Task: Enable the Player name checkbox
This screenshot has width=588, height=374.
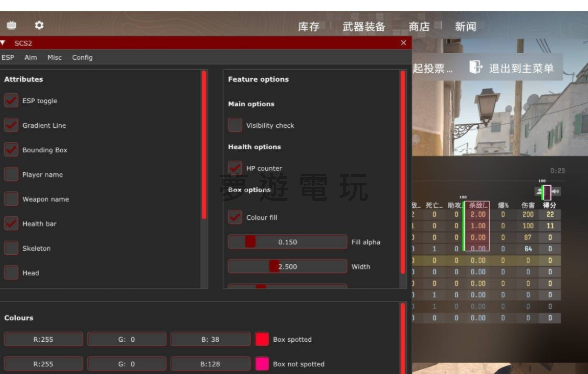Action: point(11,174)
